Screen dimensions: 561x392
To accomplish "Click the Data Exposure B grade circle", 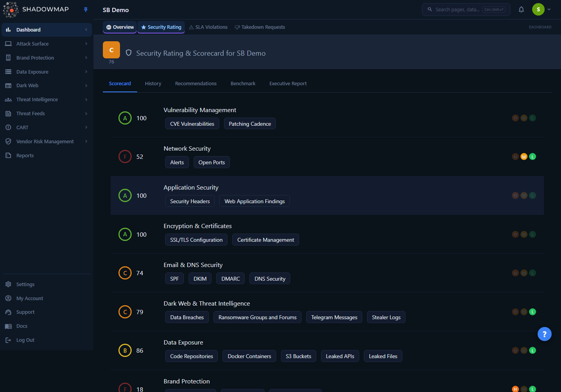I will point(125,350).
